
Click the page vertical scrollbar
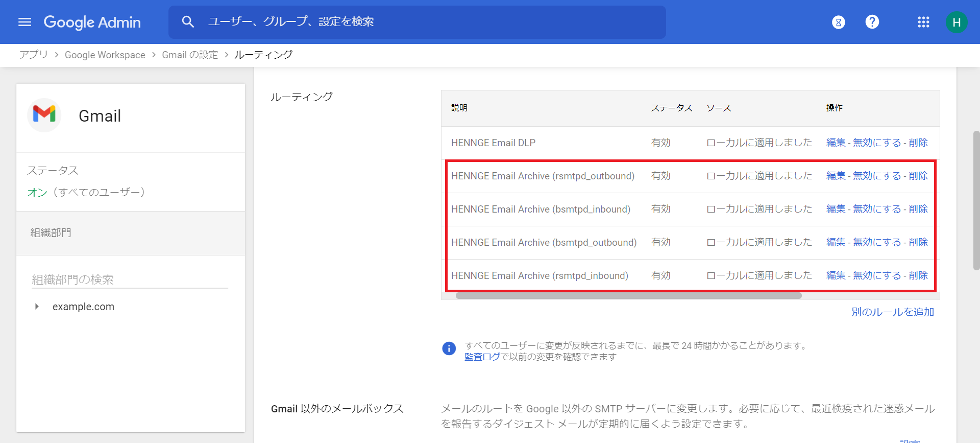[976, 200]
